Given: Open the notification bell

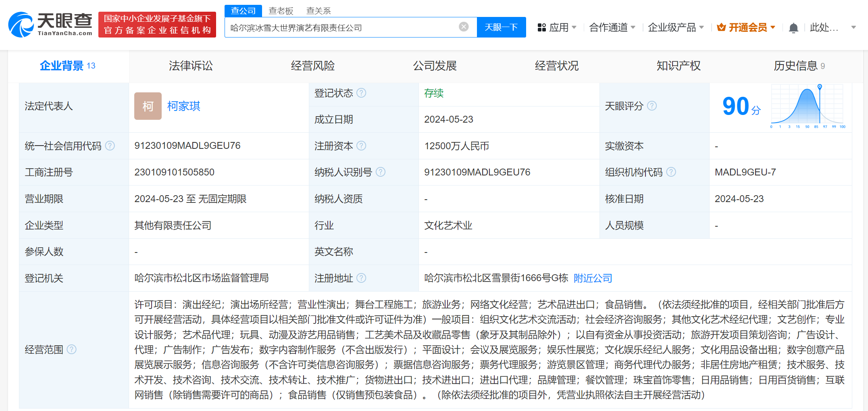Looking at the screenshot, I should 793,27.
